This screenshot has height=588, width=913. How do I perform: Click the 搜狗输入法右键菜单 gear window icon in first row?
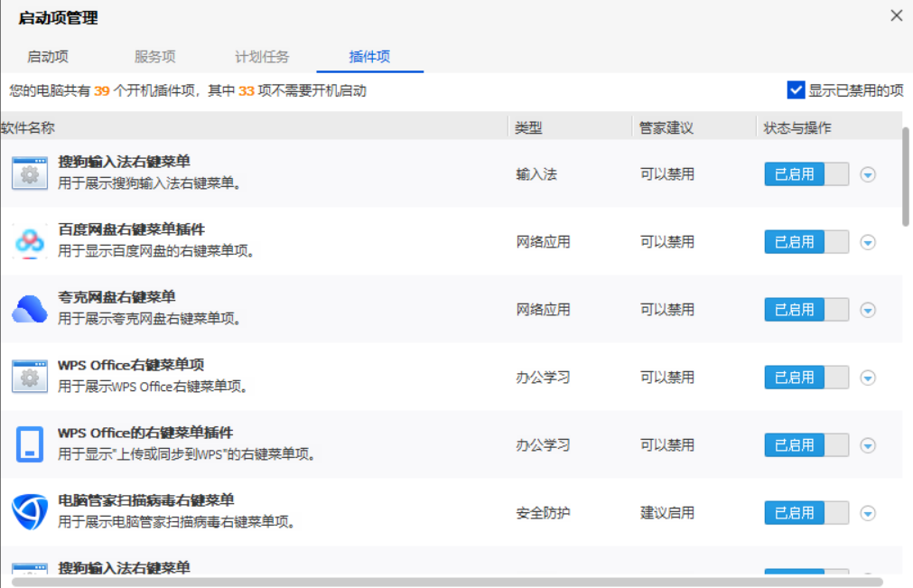[30, 173]
